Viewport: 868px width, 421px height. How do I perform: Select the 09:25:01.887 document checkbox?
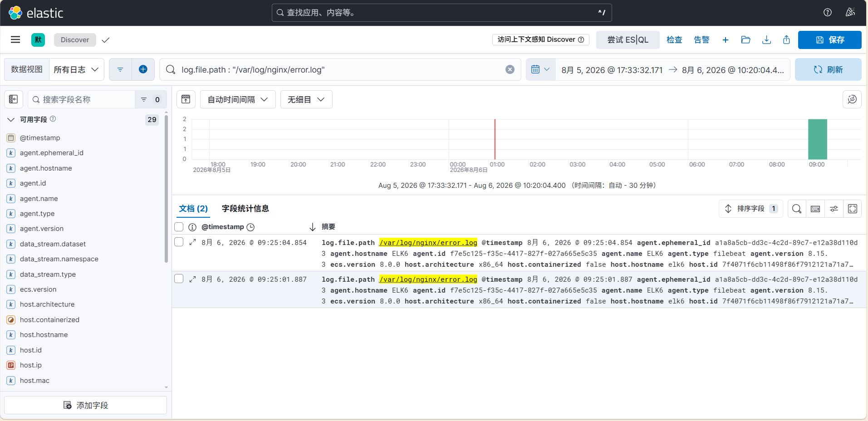pos(179,279)
